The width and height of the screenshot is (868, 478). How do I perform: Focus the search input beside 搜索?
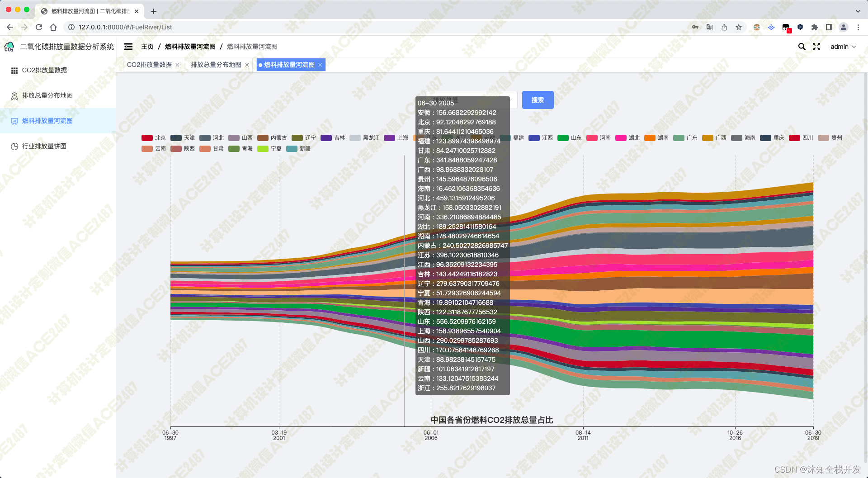click(x=471, y=100)
